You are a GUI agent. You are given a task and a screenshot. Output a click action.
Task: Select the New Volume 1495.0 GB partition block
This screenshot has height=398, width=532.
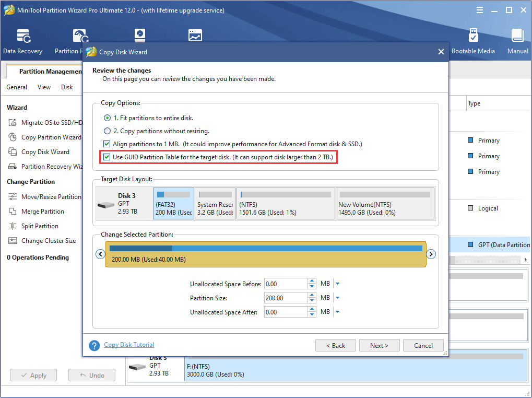pos(385,204)
